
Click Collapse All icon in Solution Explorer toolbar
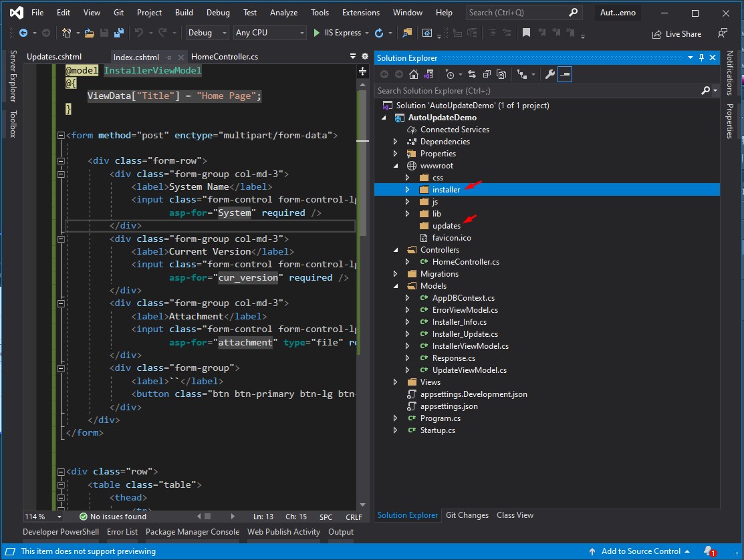pos(487,74)
